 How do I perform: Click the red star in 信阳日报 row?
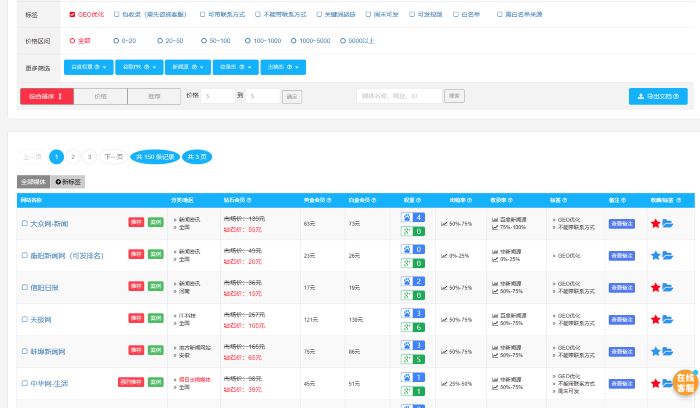[655, 287]
